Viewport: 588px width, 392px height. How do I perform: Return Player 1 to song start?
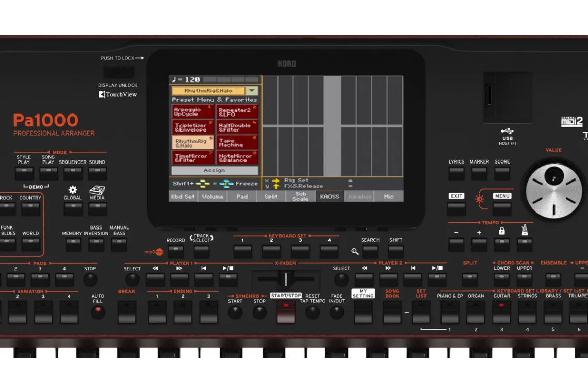204,280
